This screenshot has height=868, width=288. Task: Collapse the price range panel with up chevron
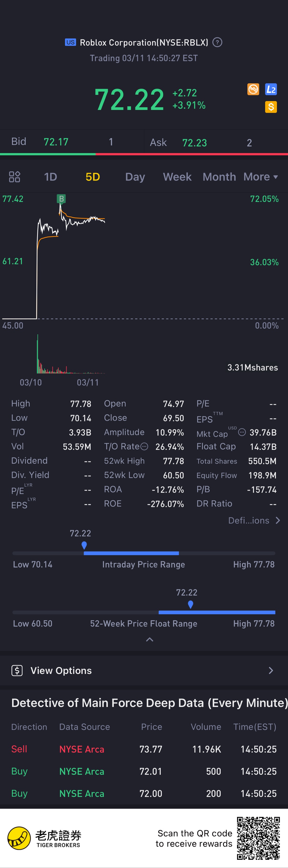(150, 640)
